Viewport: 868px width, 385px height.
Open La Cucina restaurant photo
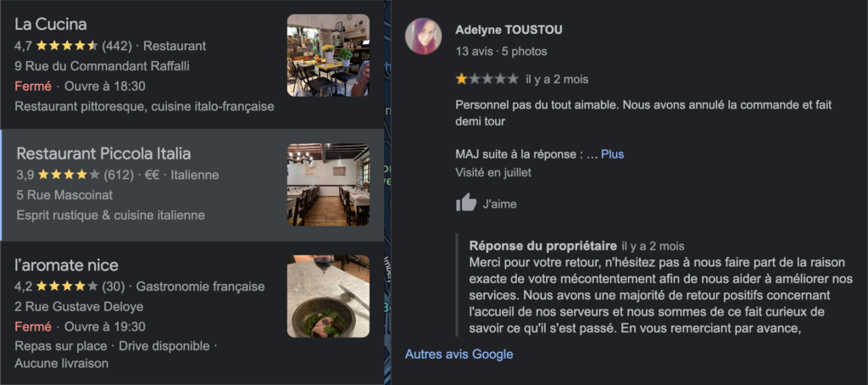pyautogui.click(x=328, y=55)
